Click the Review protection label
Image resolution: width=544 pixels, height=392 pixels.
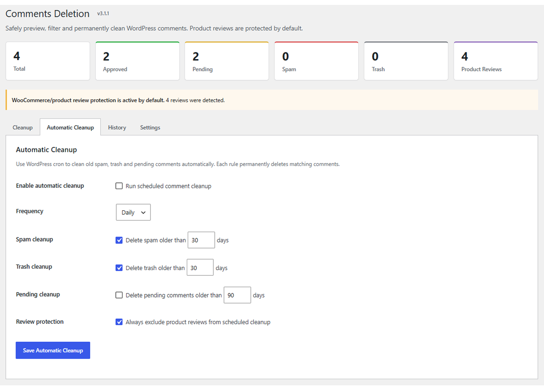tap(40, 321)
